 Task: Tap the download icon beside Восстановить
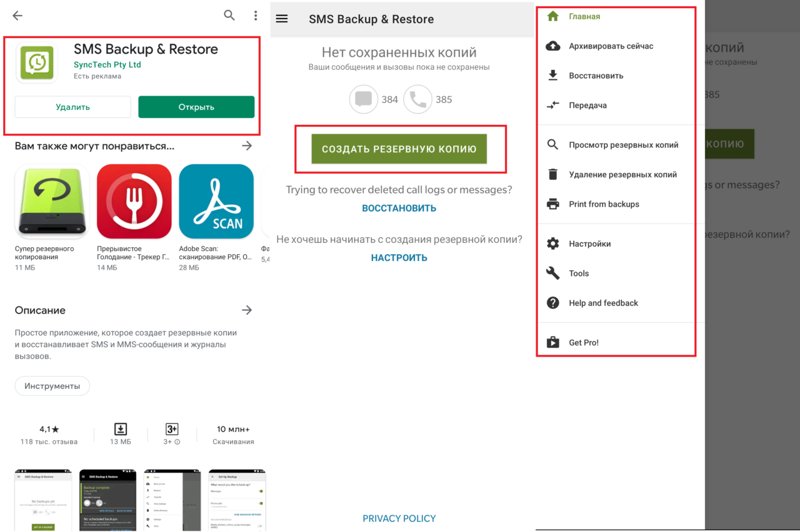(x=553, y=76)
